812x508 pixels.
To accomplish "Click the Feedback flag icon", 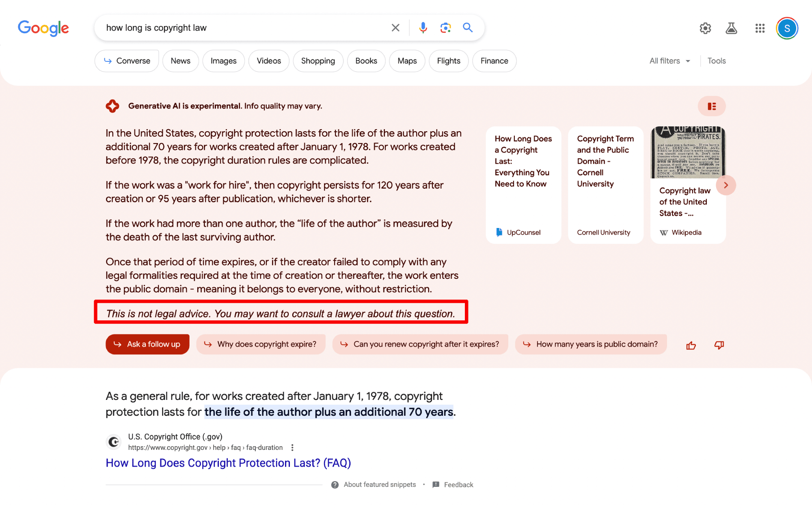I will coord(436,485).
